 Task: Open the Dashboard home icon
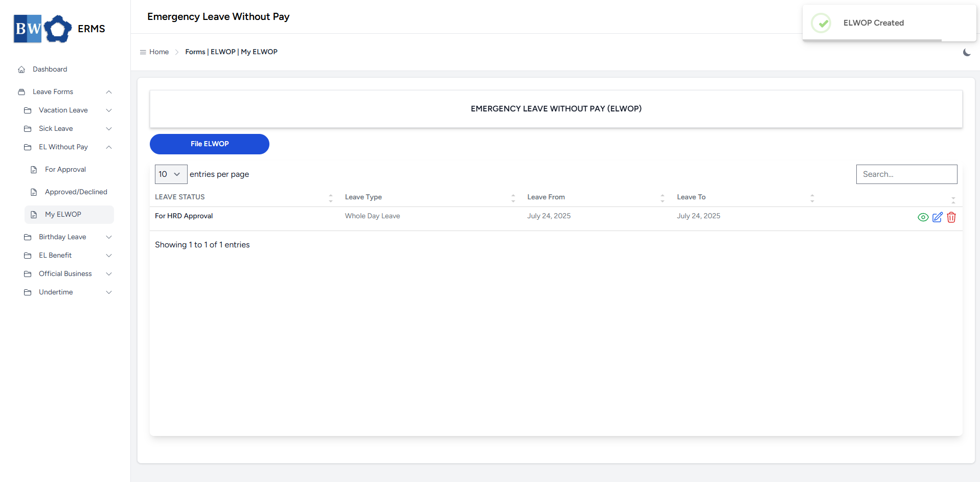[x=21, y=70]
